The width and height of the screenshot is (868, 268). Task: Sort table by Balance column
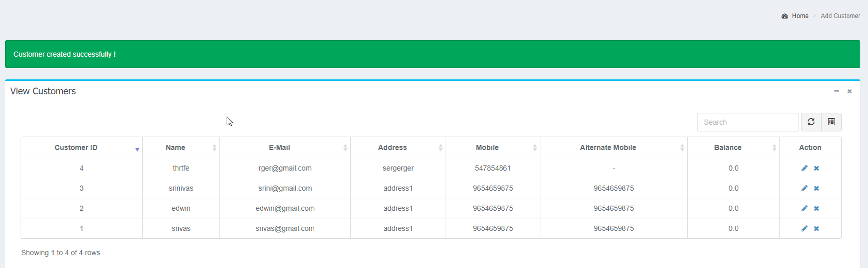(734, 147)
